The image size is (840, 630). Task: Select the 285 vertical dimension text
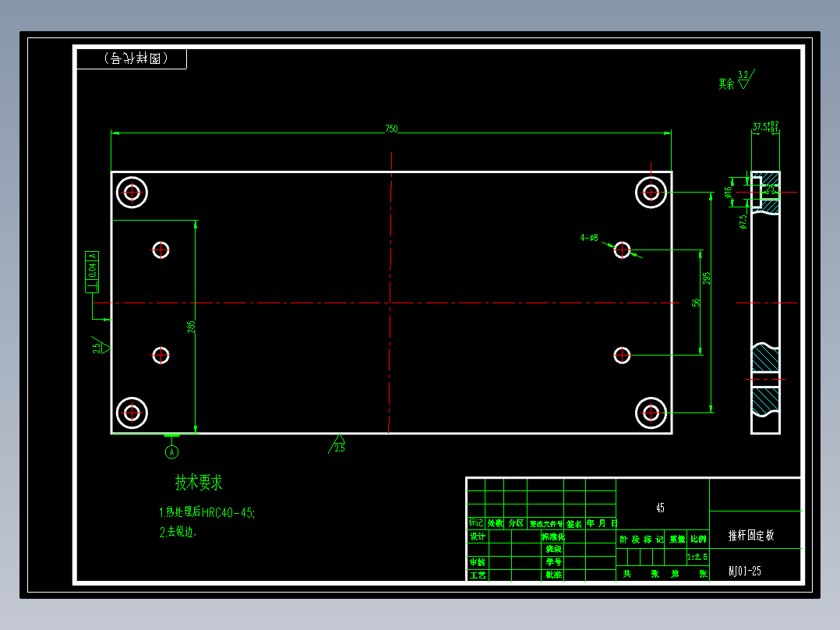(x=191, y=327)
